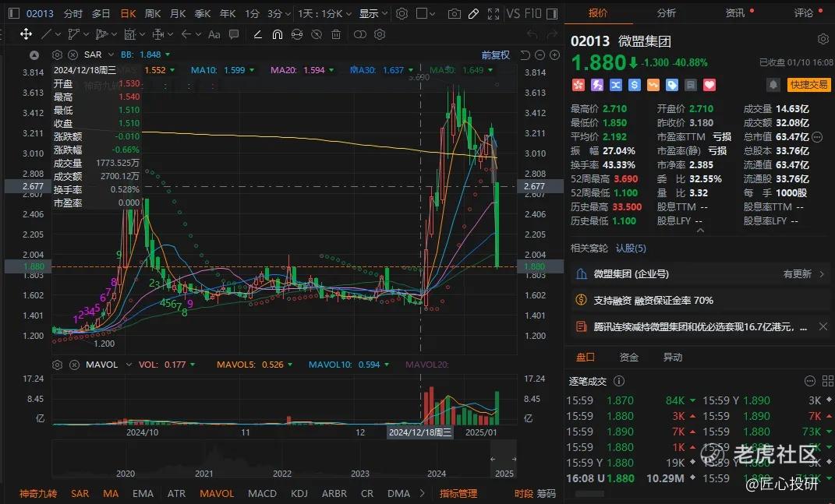The image size is (835, 504).
Task: Switch to 周K weekly chart
Action: [x=153, y=14]
